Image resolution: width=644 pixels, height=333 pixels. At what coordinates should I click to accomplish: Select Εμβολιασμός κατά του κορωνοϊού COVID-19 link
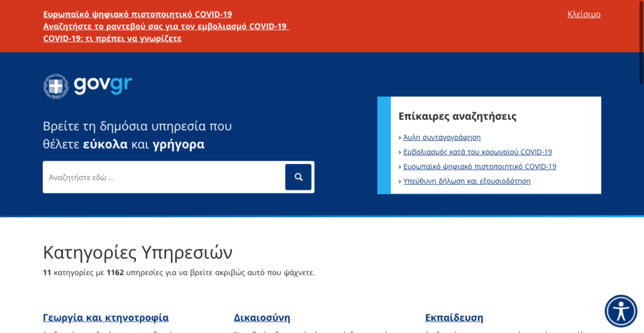click(477, 151)
